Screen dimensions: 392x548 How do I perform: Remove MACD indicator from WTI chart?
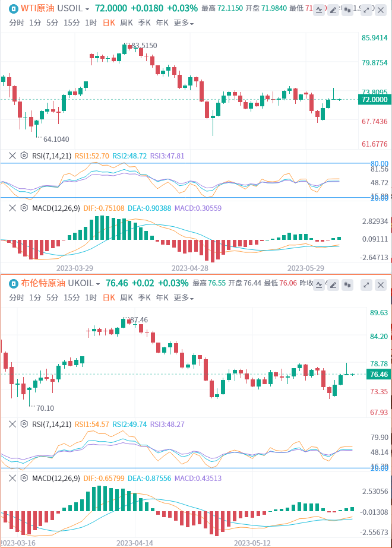pos(12,208)
